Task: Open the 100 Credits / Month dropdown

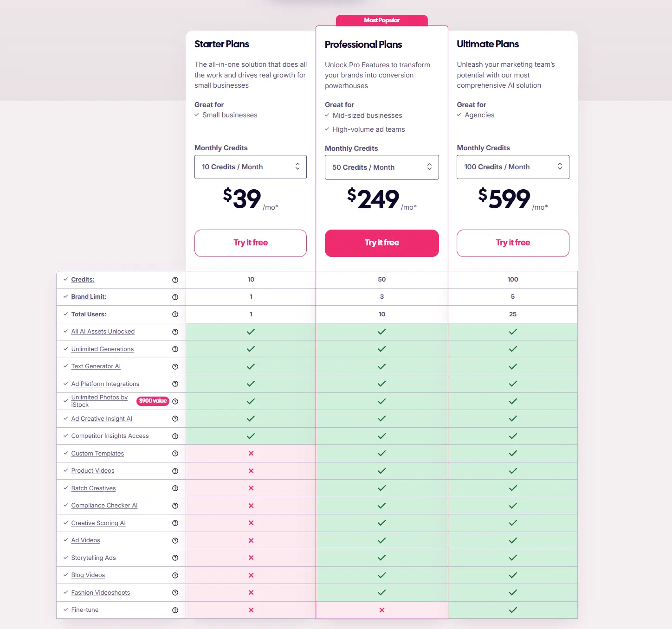Action: (513, 167)
